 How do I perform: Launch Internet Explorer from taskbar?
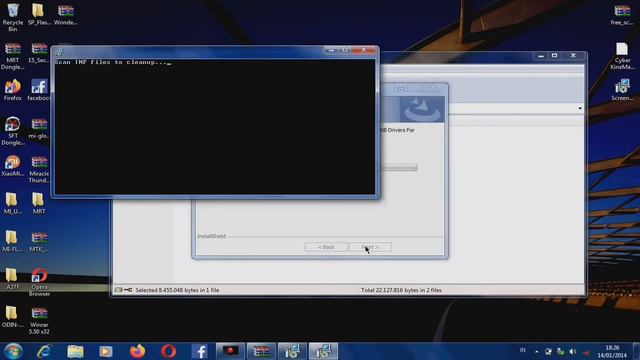tap(44, 351)
